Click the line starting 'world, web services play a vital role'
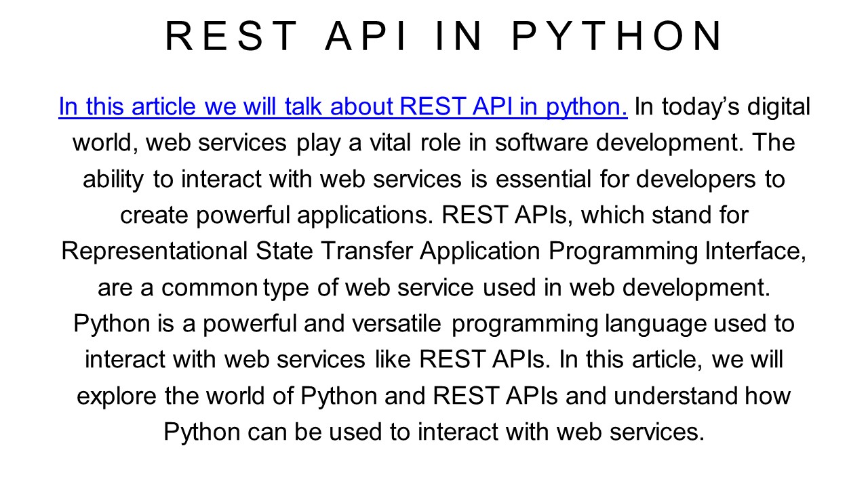 [434, 144]
